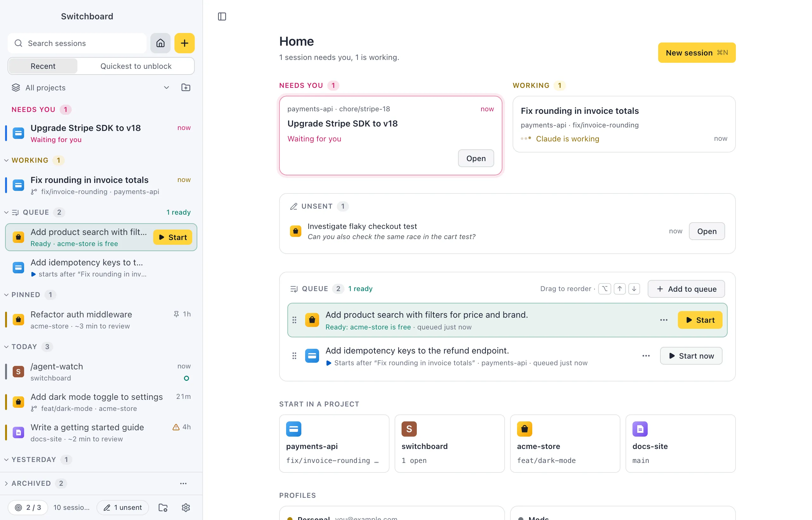This screenshot has height=520, width=812.
Task: Click the docs-site project card
Action: (680, 443)
